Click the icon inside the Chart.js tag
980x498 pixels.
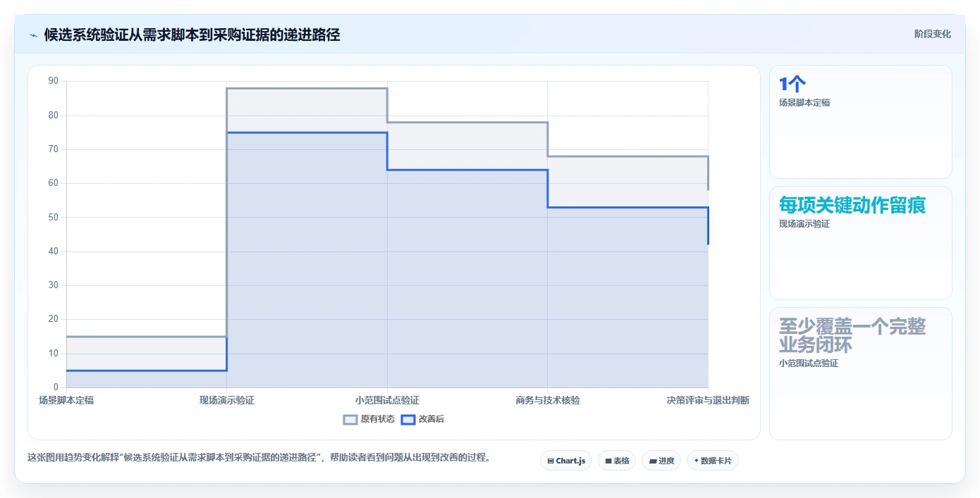(551, 461)
